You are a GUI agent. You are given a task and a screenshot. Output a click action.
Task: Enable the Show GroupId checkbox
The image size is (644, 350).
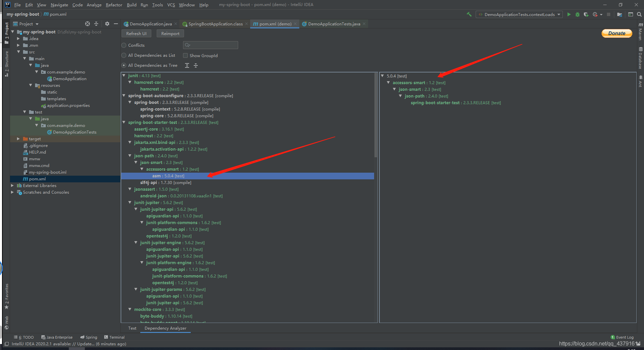[x=185, y=55]
